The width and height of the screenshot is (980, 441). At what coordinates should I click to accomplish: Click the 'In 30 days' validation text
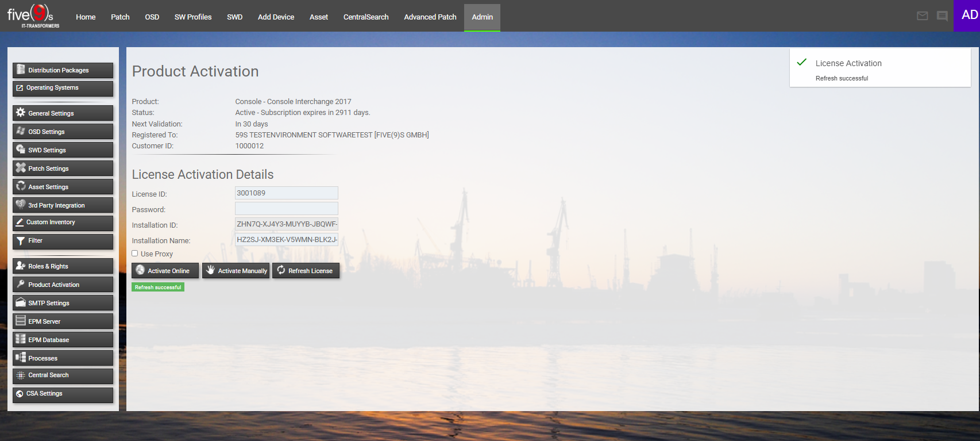click(x=252, y=124)
